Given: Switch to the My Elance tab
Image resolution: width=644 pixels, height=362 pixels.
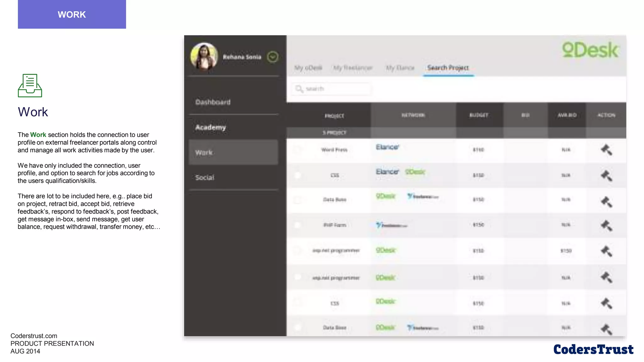Looking at the screenshot, I should click(400, 68).
